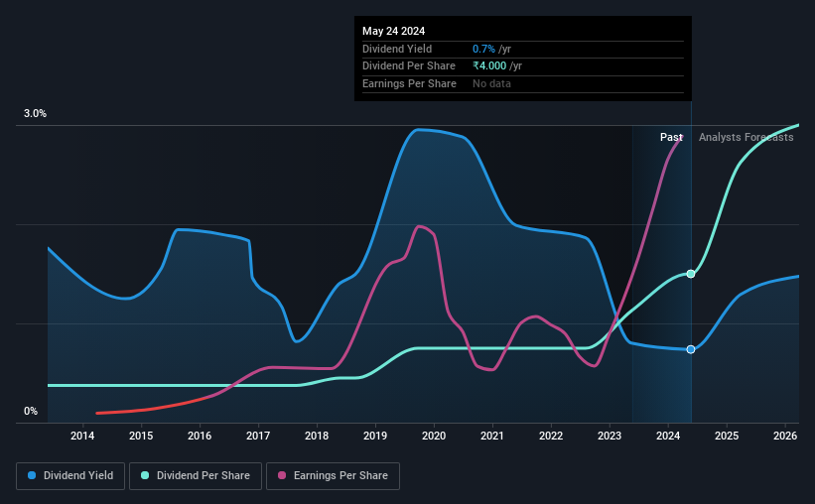This screenshot has height=504, width=815.
Task: Click the Earnings Per Share label in tooltip
Action: (409, 83)
